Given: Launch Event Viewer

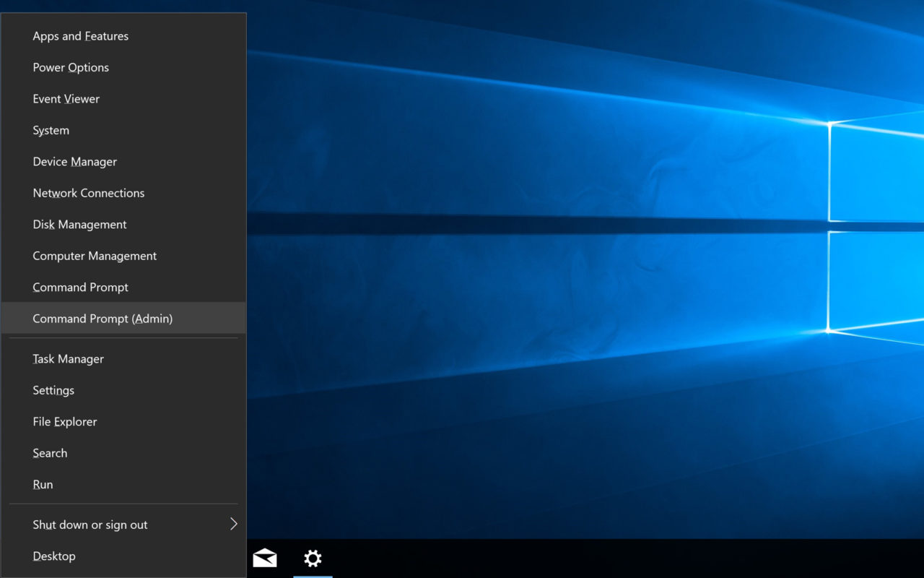Looking at the screenshot, I should pyautogui.click(x=66, y=99).
